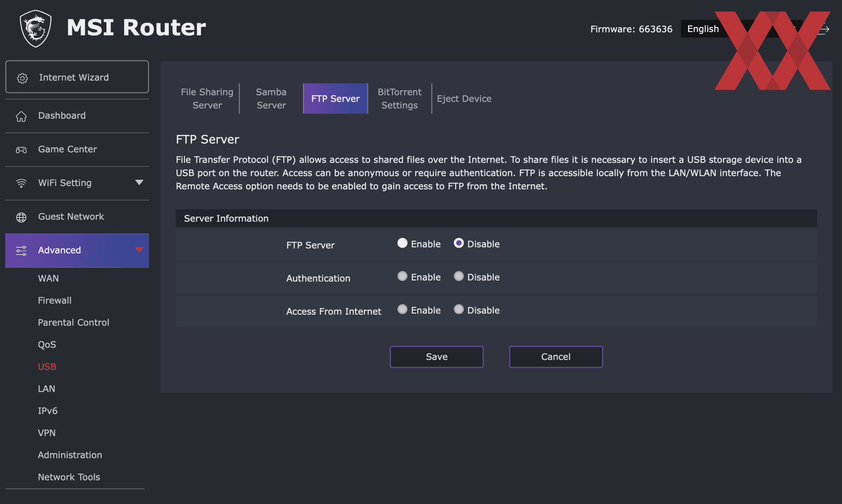Collapse the Advanced menu red arrow
The height and width of the screenshot is (504, 842).
(x=139, y=250)
